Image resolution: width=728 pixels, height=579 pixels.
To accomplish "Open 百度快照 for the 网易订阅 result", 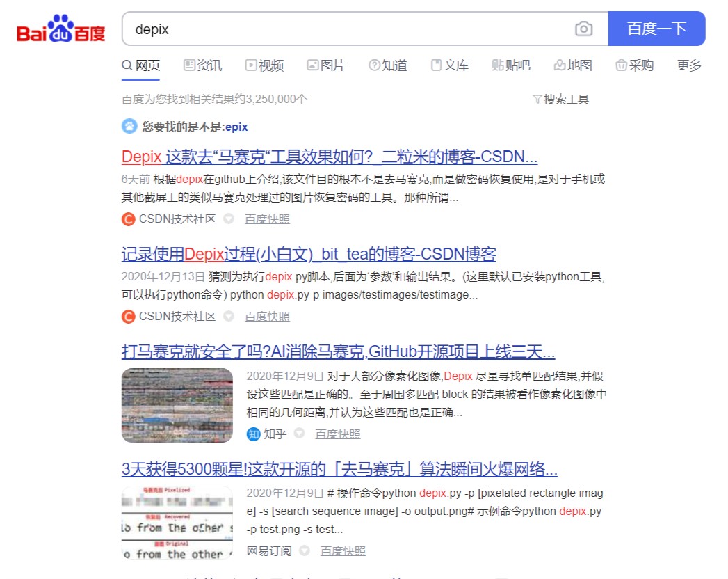I will [x=343, y=551].
